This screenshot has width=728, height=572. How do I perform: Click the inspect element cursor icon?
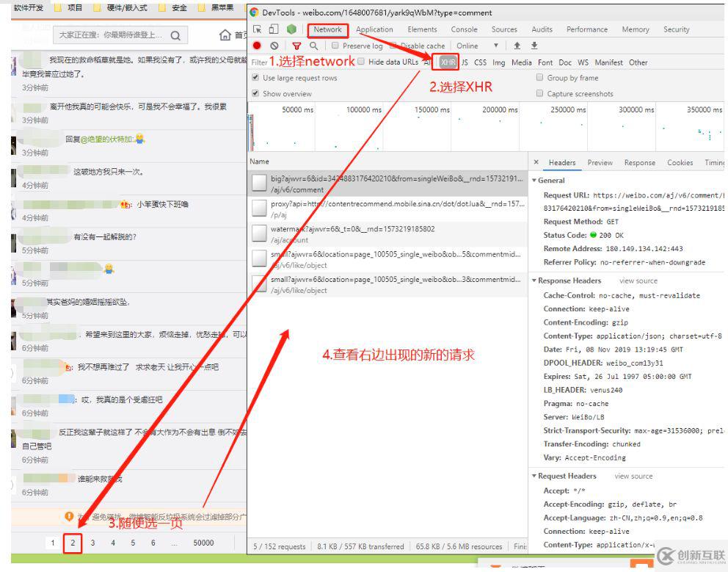click(258, 29)
